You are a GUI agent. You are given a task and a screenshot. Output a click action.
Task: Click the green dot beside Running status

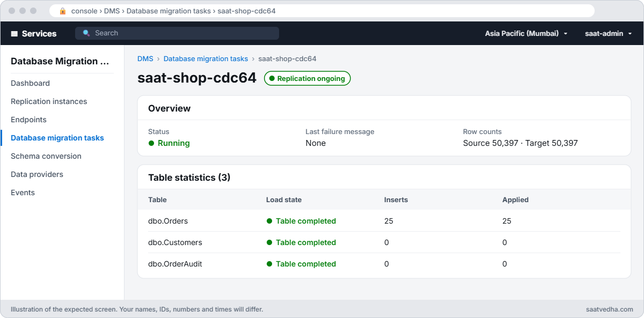coord(151,143)
